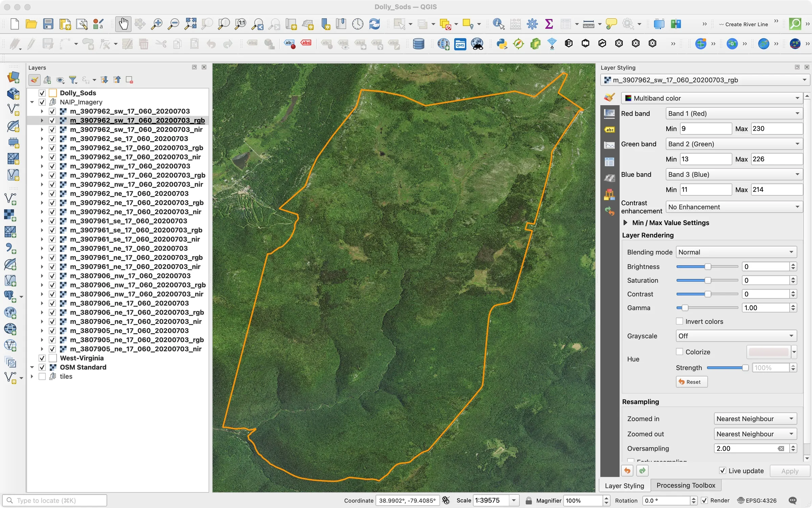Expand Min / Max Value Settings section
This screenshot has width=812, height=508.
pyautogui.click(x=625, y=223)
